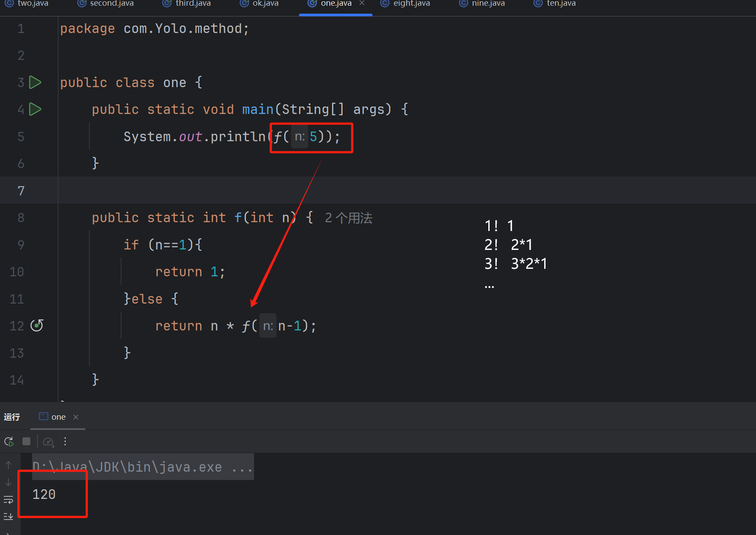Toggle soft-wrap in console
The width and height of the screenshot is (756, 535).
tap(8, 500)
